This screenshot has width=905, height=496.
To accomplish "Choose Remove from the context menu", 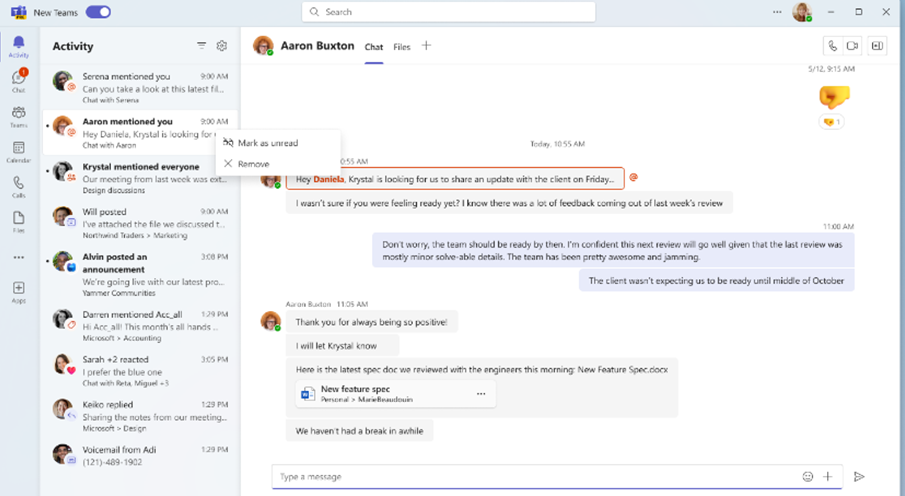I will pyautogui.click(x=278, y=164).
